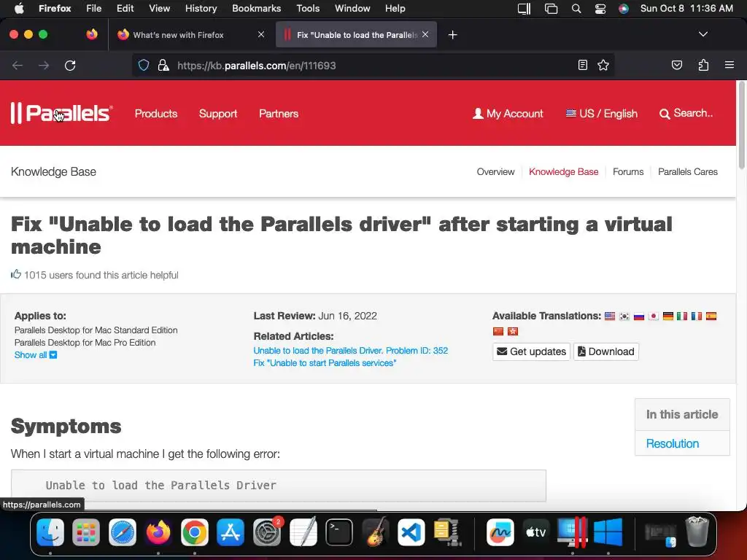Open the list all tabs chevron

pyautogui.click(x=703, y=34)
